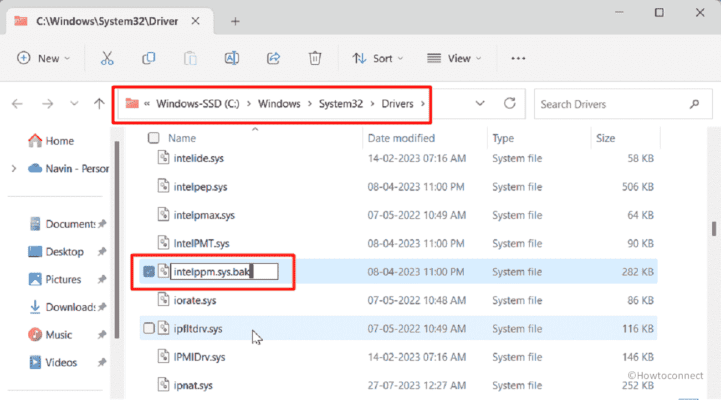Go to System32 breadcrumb folder

click(x=341, y=104)
